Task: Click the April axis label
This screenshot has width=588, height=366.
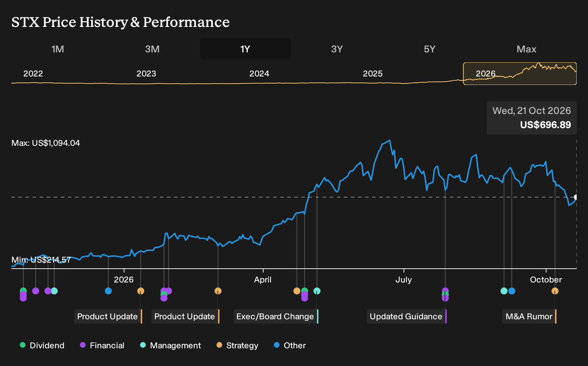Action: pyautogui.click(x=263, y=280)
